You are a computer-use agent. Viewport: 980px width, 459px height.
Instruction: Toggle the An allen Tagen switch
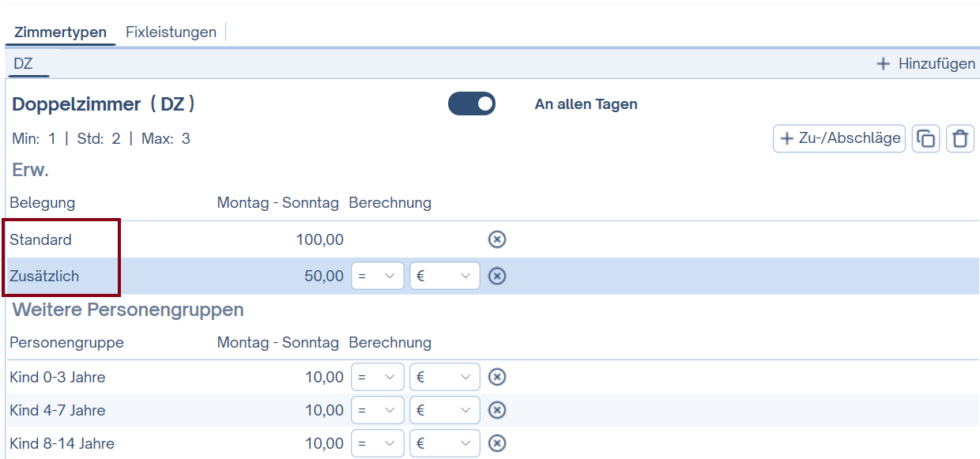point(472,104)
